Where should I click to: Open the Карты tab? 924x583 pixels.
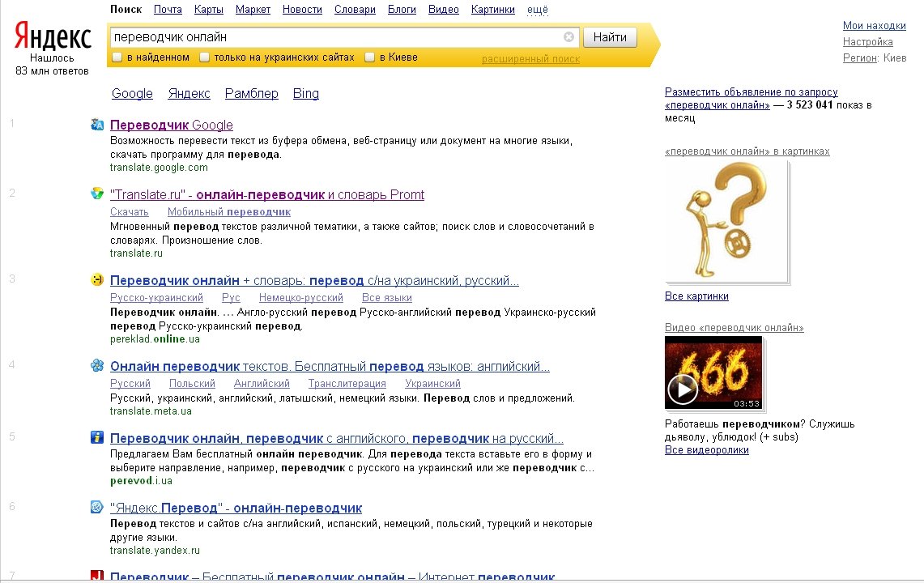[x=209, y=10]
